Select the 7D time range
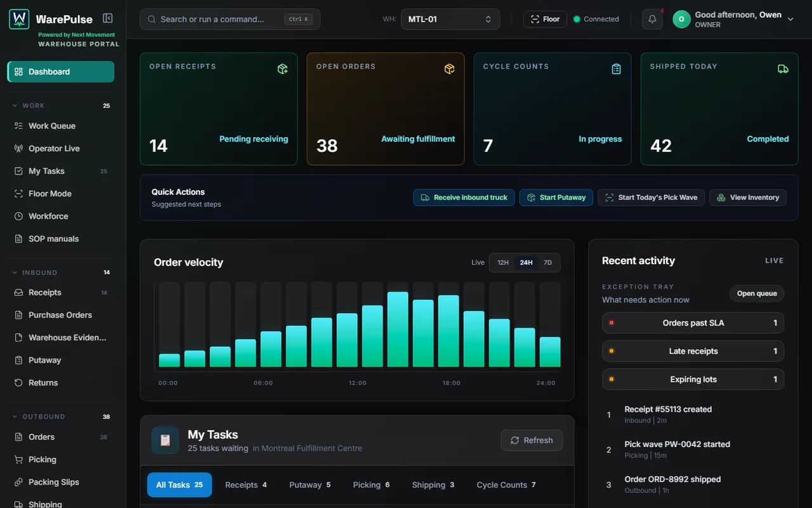Image resolution: width=812 pixels, height=508 pixels. click(x=547, y=262)
